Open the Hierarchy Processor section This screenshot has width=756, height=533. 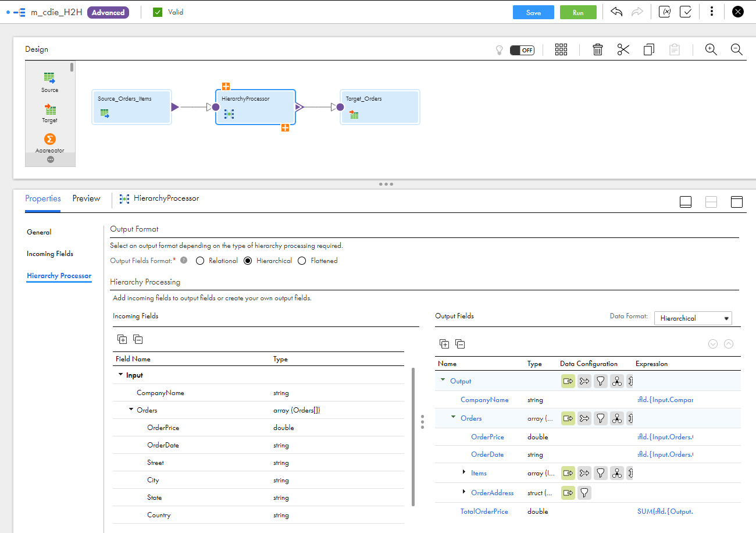[59, 276]
